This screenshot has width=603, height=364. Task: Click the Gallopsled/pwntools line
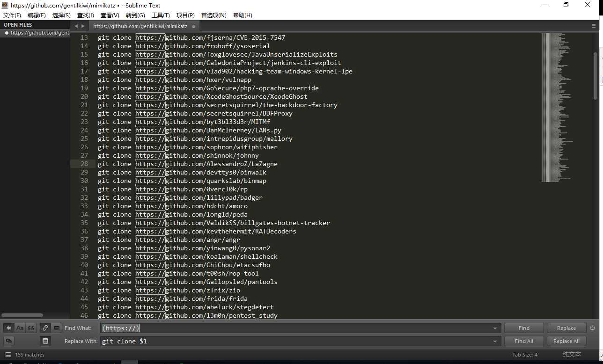click(188, 282)
